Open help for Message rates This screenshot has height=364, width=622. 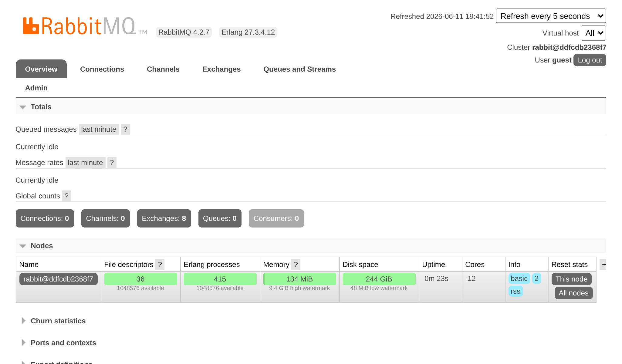112,163
